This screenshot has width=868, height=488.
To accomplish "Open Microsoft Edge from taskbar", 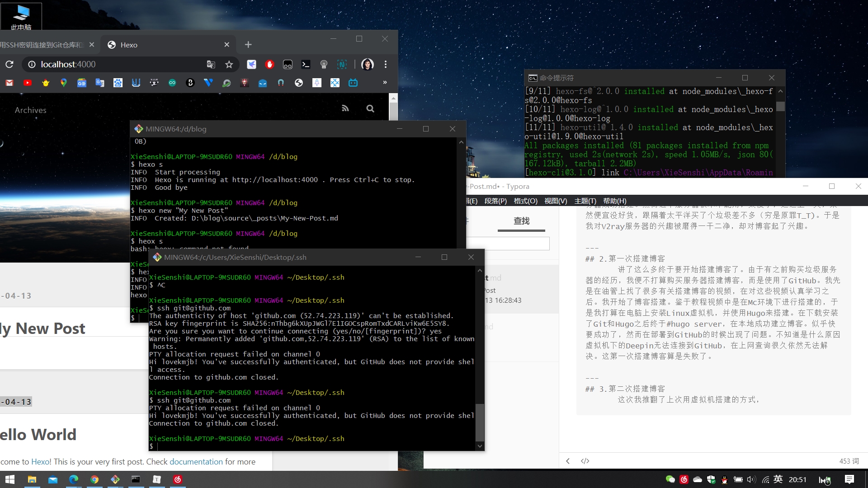I will (73, 479).
